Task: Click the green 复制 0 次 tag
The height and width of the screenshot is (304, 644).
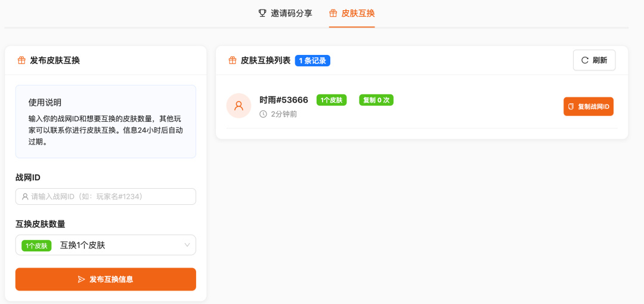Action: pos(376,100)
